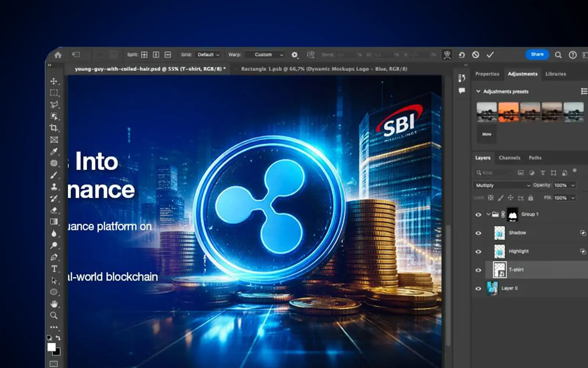Select the Gradient tool
The image size is (588, 368).
(x=54, y=222)
